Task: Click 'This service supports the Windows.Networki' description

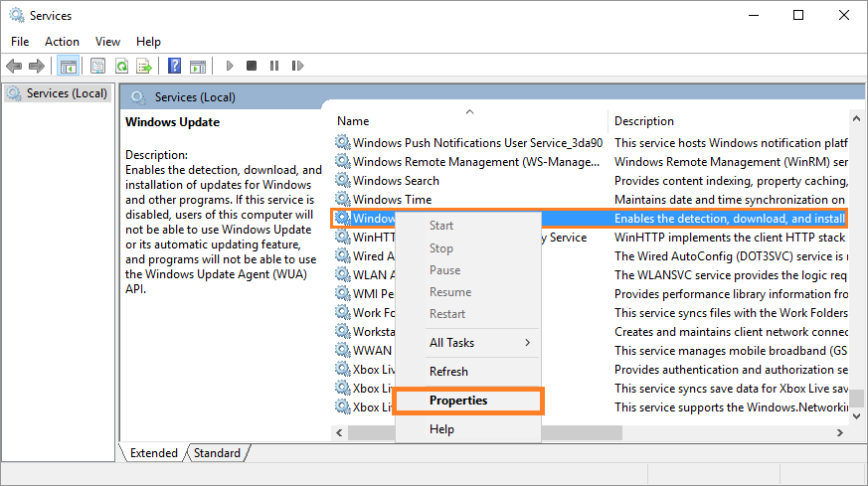Action: (731, 406)
